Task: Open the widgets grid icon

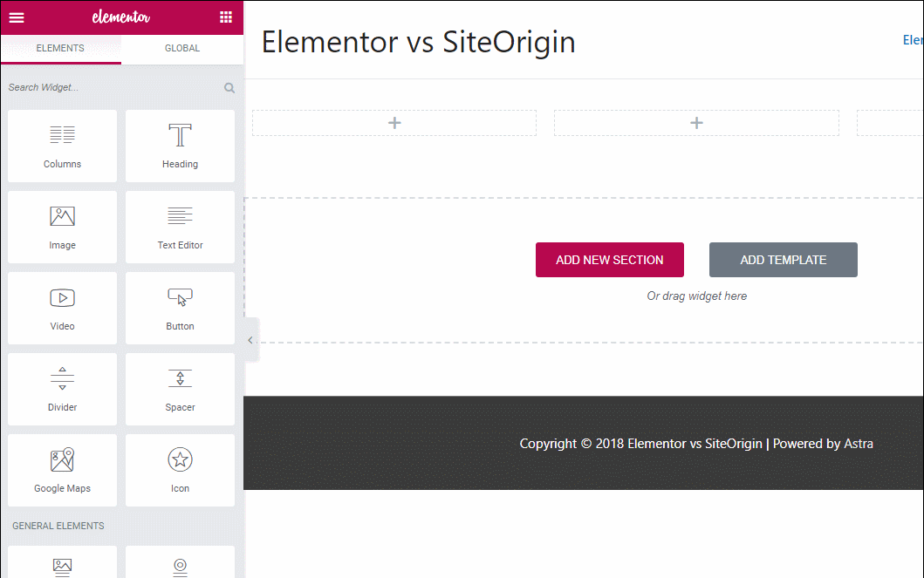Action: pyautogui.click(x=226, y=17)
